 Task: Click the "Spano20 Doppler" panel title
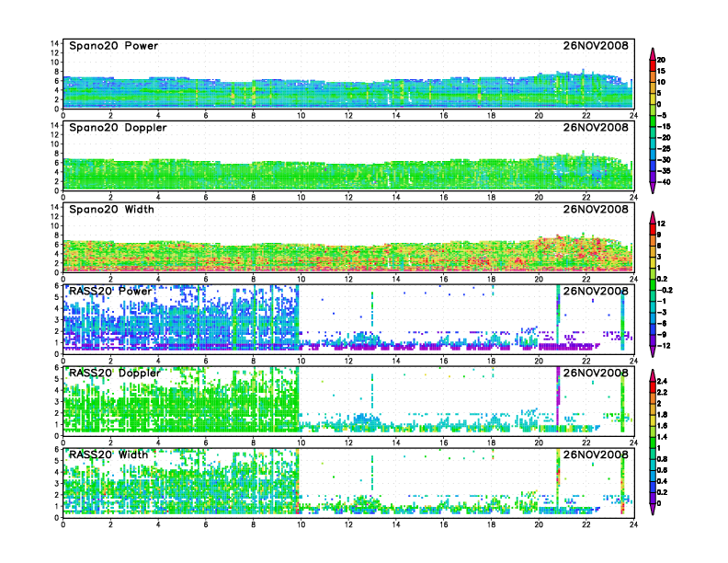[x=118, y=128]
